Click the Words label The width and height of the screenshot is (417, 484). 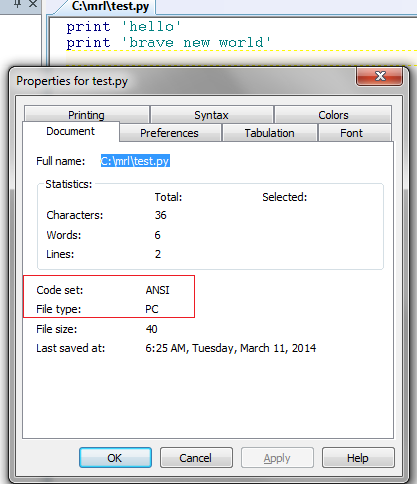click(x=64, y=235)
